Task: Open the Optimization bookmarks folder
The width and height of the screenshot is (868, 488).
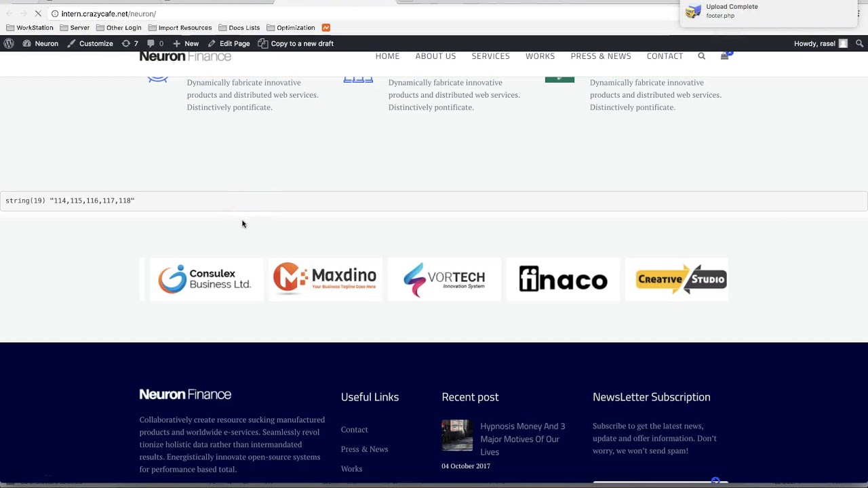Action: tap(290, 28)
